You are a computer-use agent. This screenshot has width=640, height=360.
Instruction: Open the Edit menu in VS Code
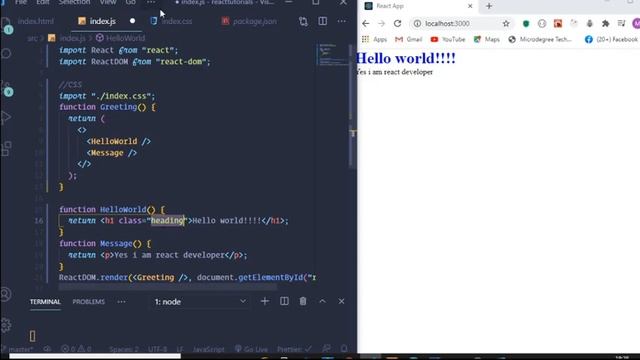42,2
